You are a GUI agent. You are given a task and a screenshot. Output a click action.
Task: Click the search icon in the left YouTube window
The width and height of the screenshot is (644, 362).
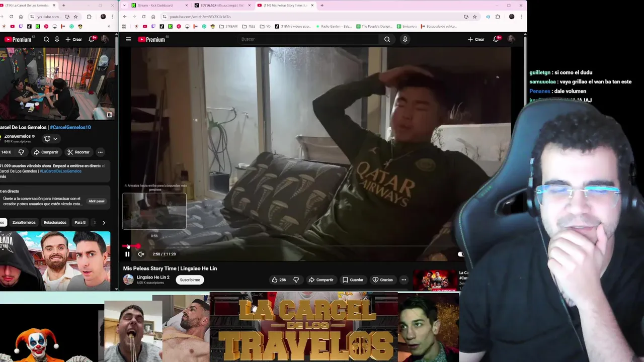(46, 39)
